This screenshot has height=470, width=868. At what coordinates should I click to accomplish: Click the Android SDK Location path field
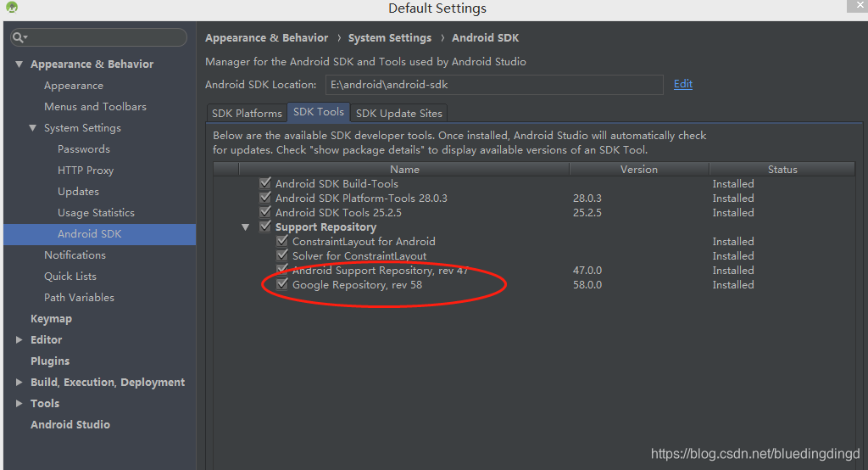coord(494,85)
